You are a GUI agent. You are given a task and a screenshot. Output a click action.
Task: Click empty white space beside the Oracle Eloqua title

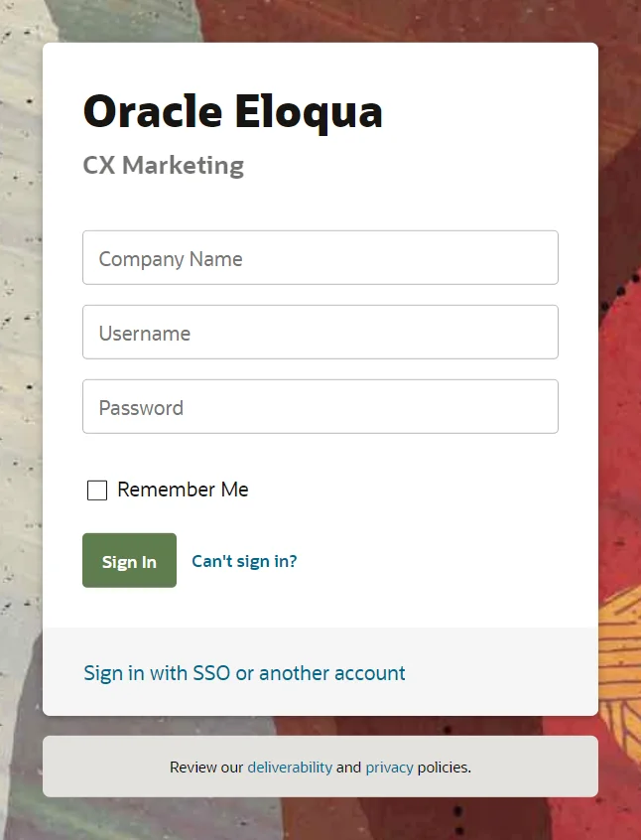point(486,111)
